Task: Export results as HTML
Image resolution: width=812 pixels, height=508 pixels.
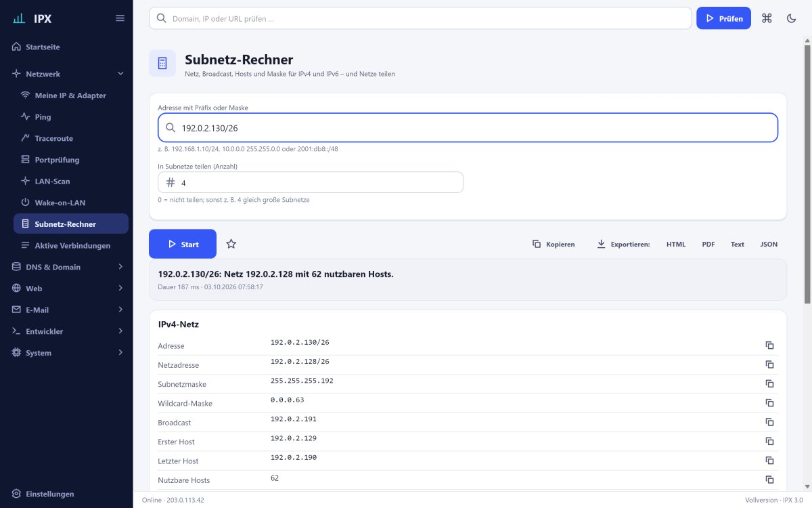Action: (676, 244)
